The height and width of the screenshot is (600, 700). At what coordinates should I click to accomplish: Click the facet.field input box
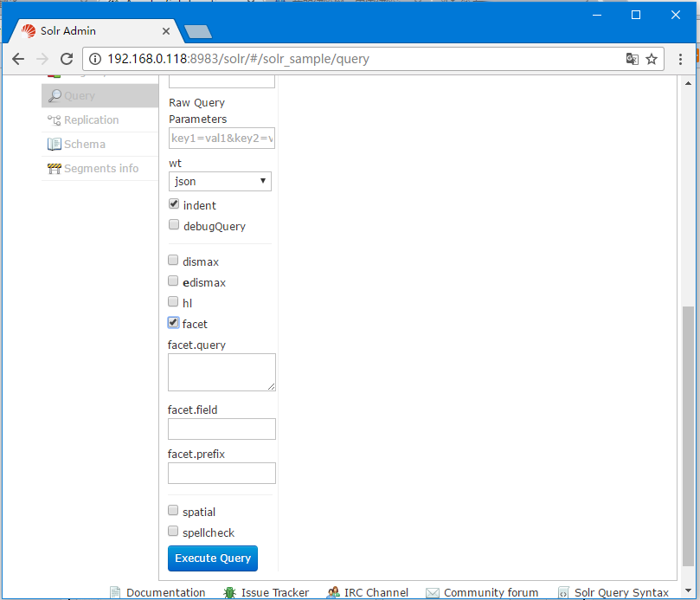222,429
